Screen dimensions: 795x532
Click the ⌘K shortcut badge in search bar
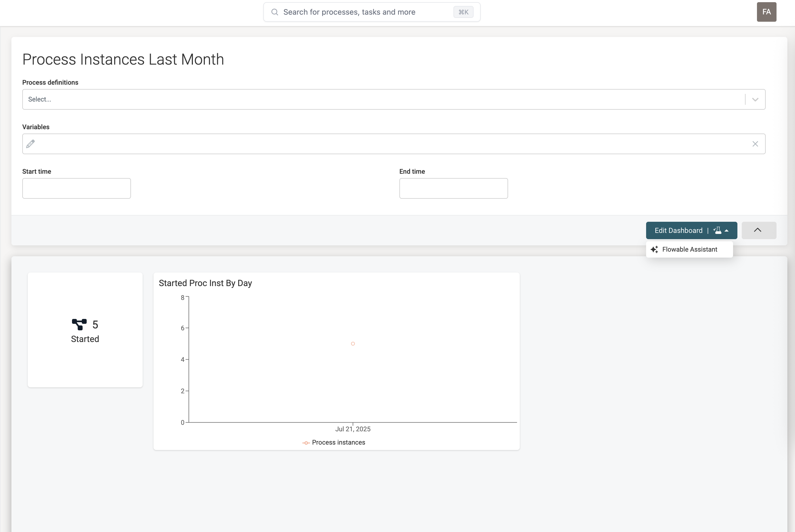coord(463,12)
